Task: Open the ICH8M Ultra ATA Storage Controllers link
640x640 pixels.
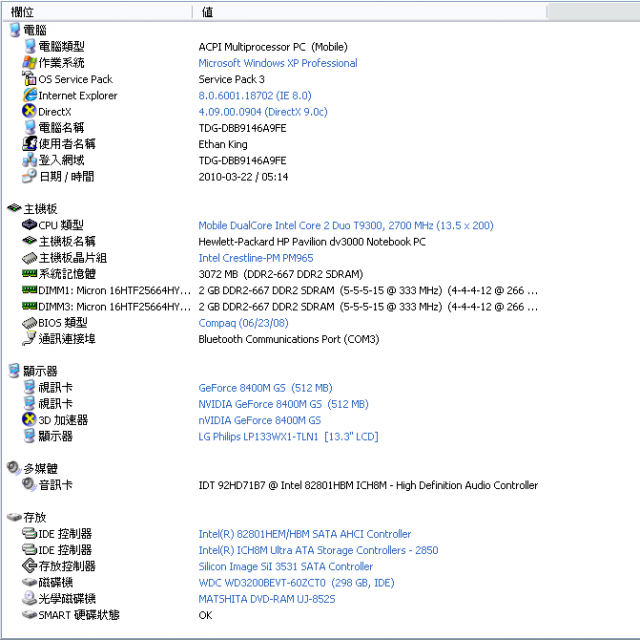Action: pyautogui.click(x=318, y=550)
